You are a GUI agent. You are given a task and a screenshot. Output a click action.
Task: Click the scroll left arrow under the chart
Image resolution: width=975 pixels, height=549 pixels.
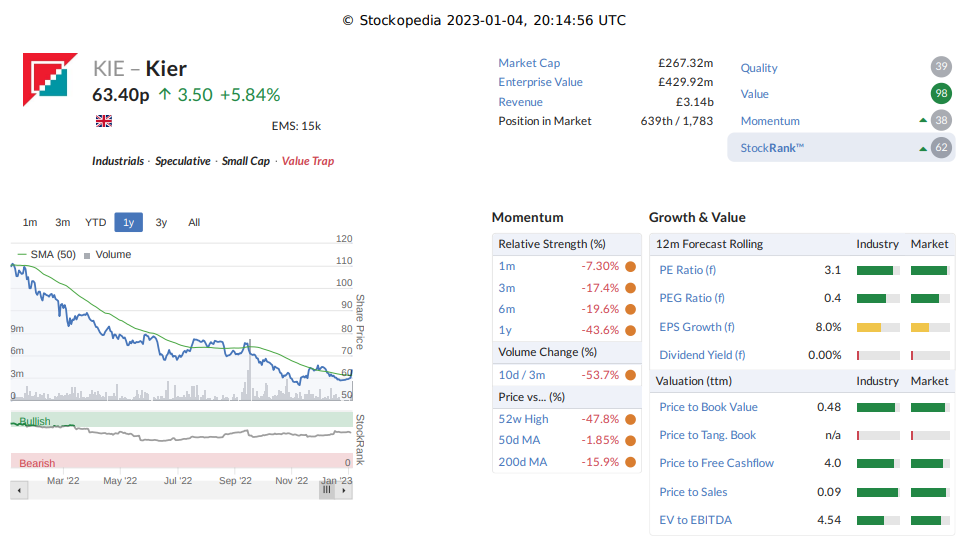click(x=19, y=491)
